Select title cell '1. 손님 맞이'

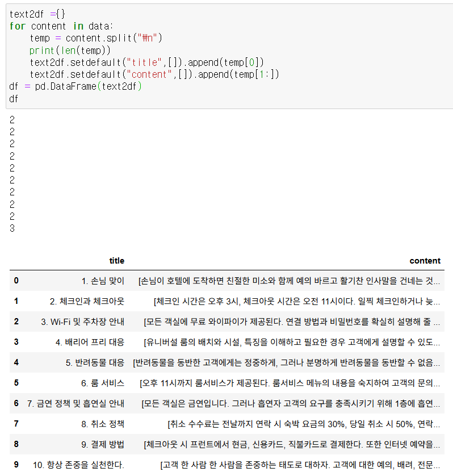click(x=103, y=281)
